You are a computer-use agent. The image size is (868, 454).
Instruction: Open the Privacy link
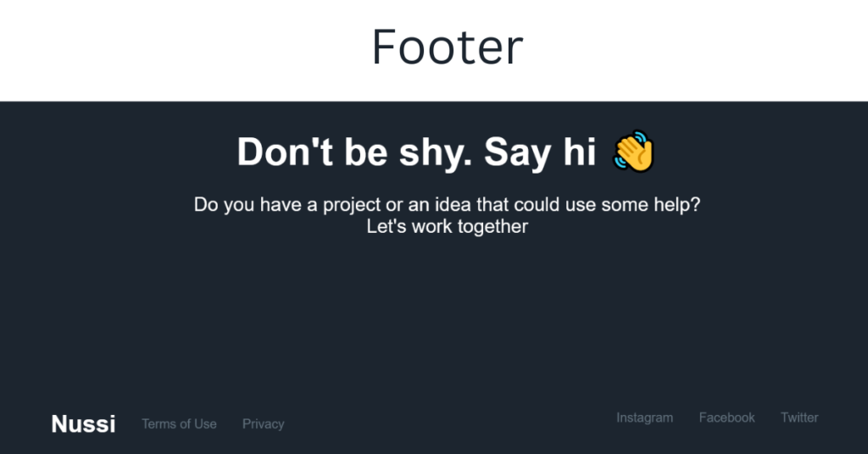coord(264,424)
